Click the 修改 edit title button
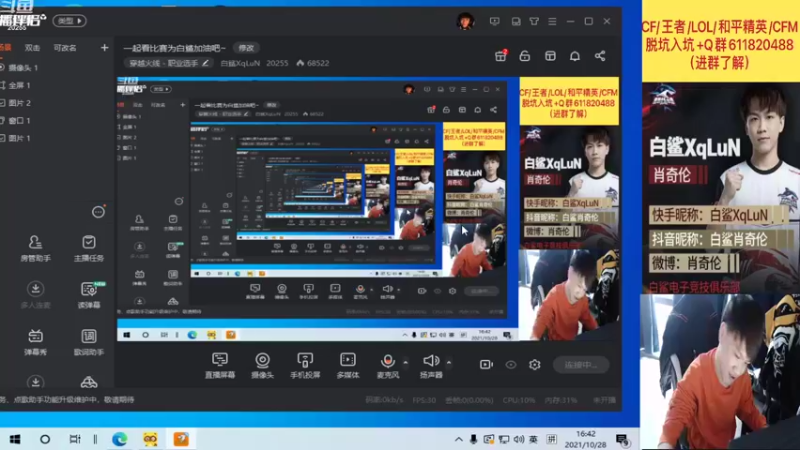This screenshot has height=450, width=800. pyautogui.click(x=246, y=48)
